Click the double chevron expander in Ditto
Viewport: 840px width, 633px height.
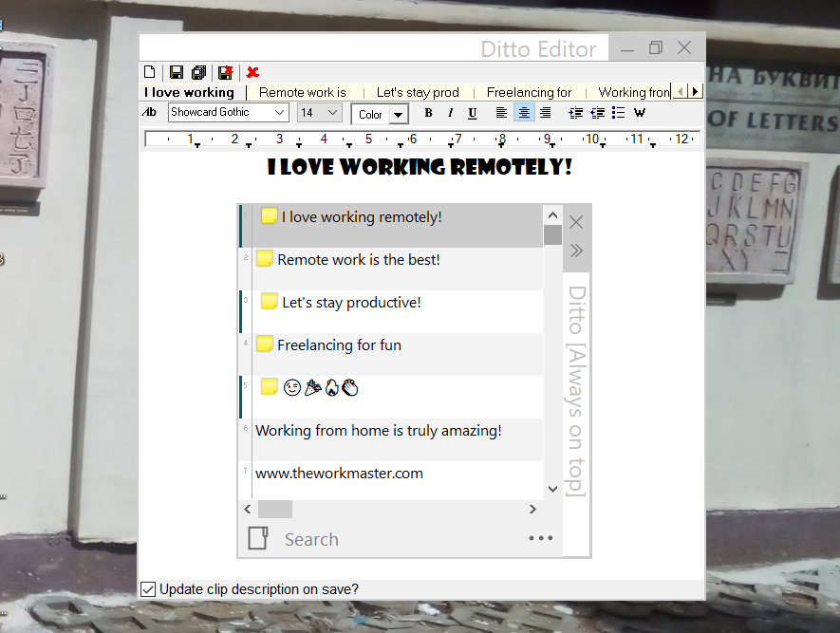click(576, 251)
